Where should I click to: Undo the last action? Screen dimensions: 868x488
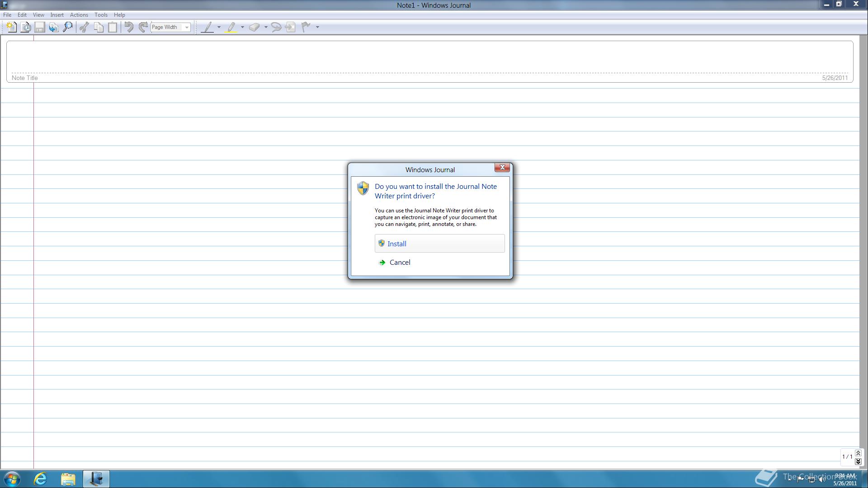click(129, 27)
